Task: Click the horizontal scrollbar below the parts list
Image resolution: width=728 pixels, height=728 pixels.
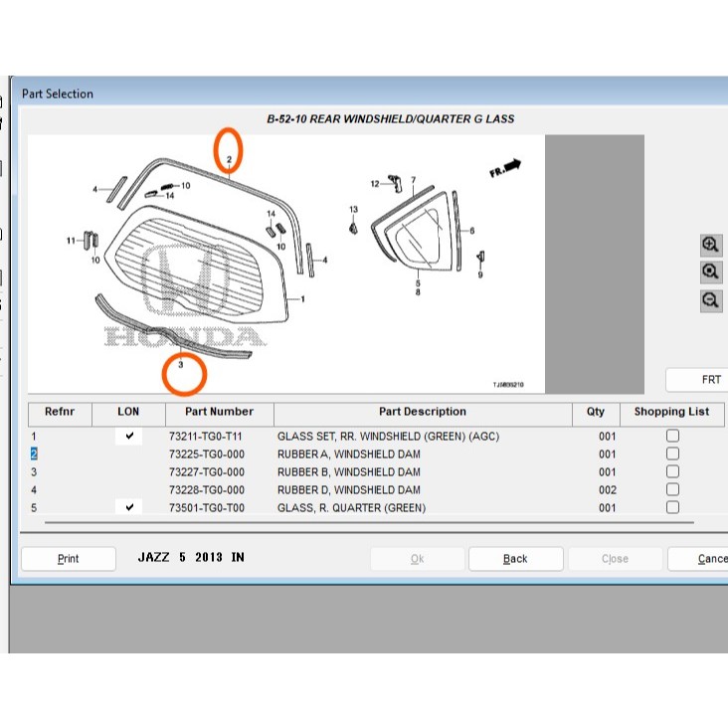Action: [298, 521]
